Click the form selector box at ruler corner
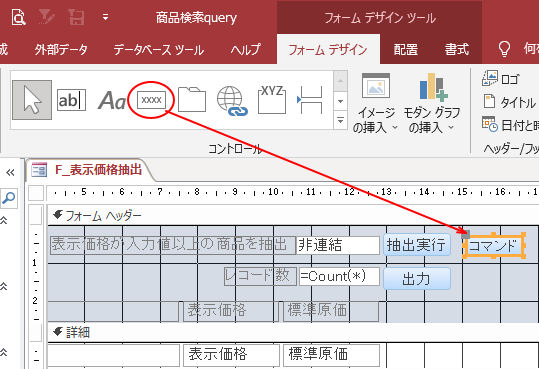Image resolution: width=539 pixels, height=369 pixels. click(x=36, y=193)
